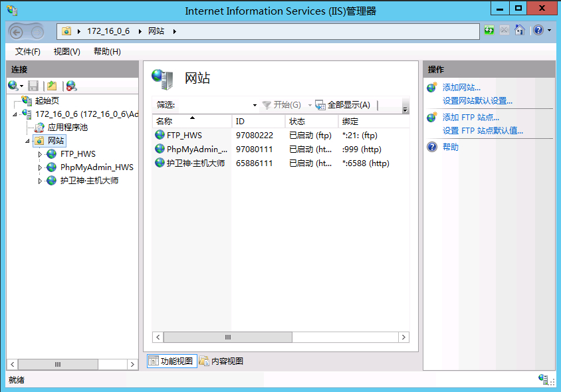Screen dimensions: 561x392
Task: Sort the list by 状态 column header
Action: point(311,122)
